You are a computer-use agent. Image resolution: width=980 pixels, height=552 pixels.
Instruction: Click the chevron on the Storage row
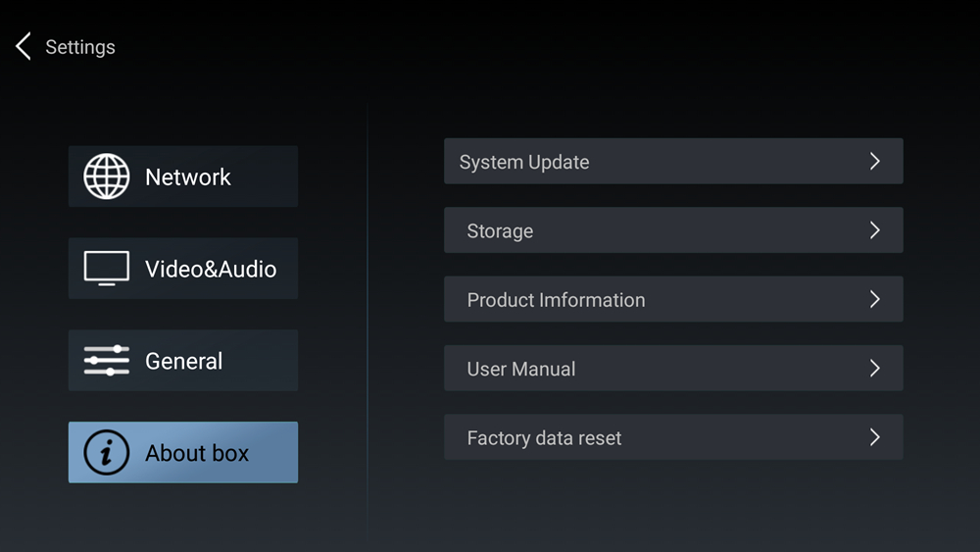click(875, 230)
